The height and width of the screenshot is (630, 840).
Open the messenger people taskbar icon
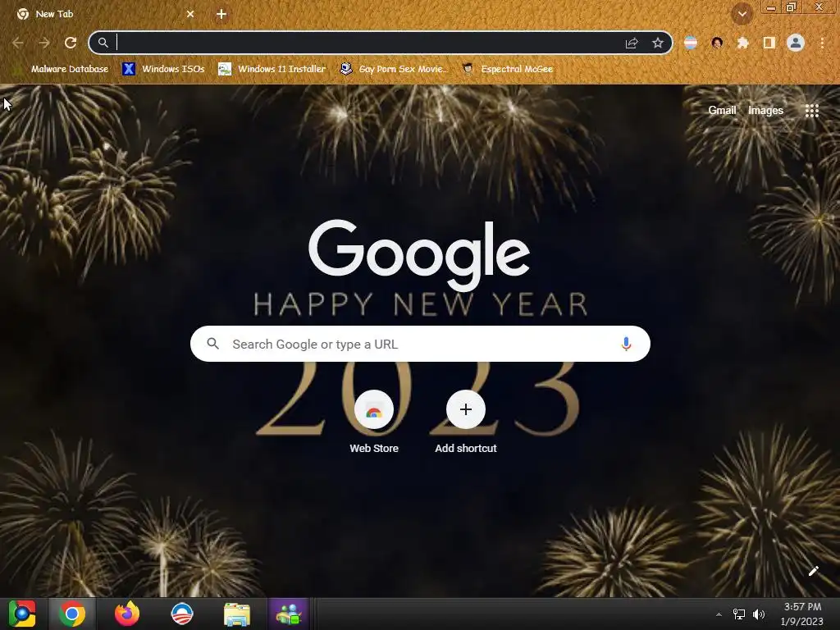[290, 614]
